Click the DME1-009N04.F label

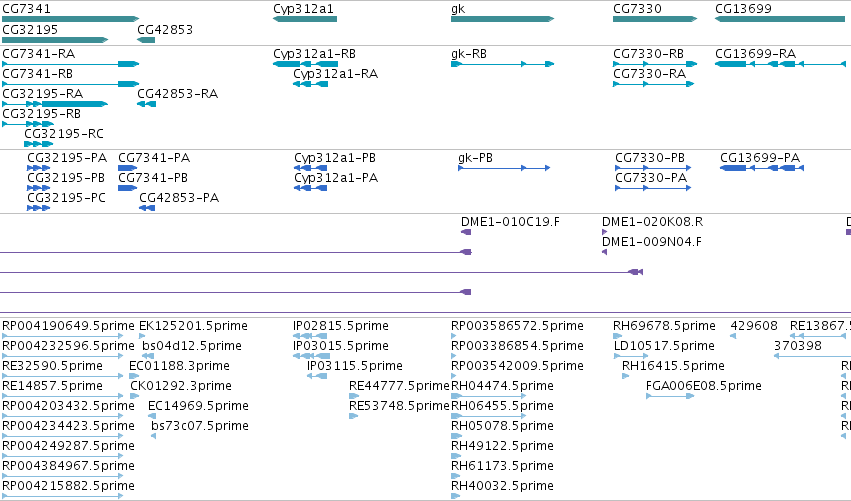(652, 242)
